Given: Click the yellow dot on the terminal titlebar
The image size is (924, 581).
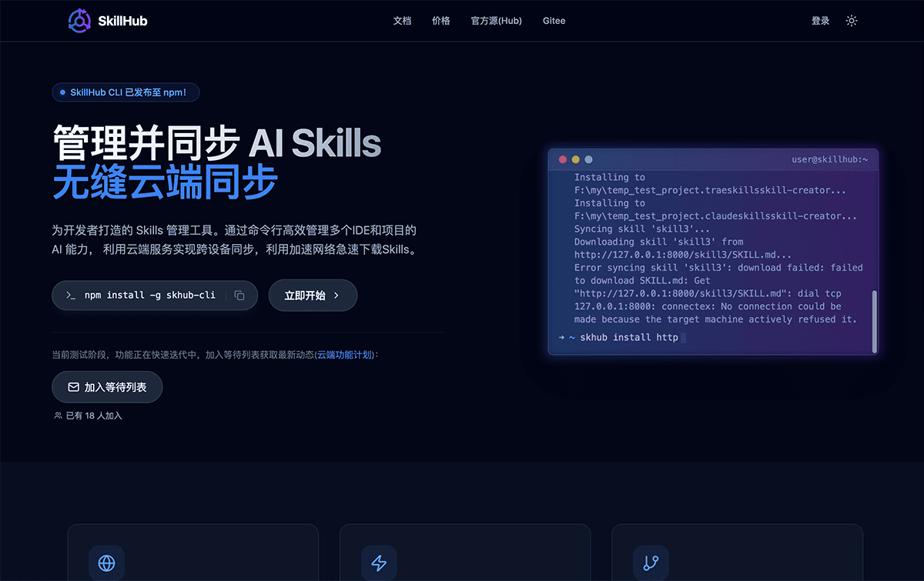Looking at the screenshot, I should point(574,159).
